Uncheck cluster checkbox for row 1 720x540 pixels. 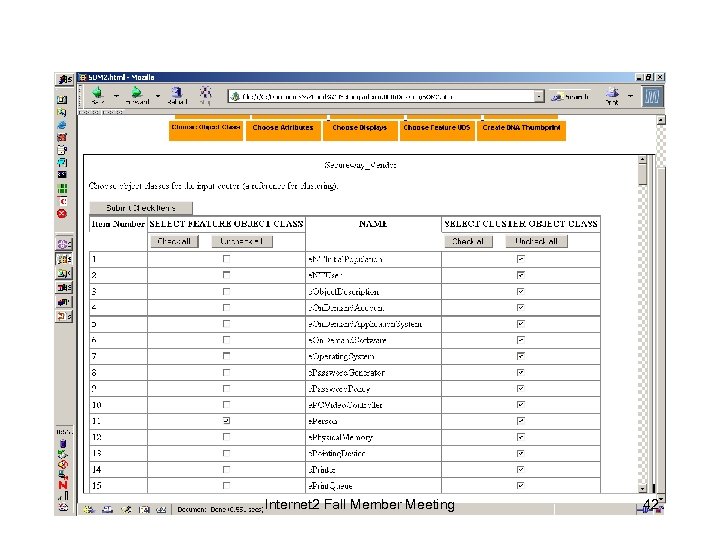[x=520, y=259]
